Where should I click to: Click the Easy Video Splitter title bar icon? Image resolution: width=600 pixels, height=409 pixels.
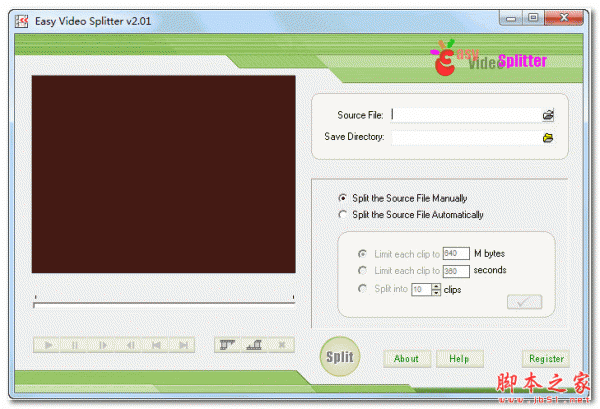pos(21,21)
